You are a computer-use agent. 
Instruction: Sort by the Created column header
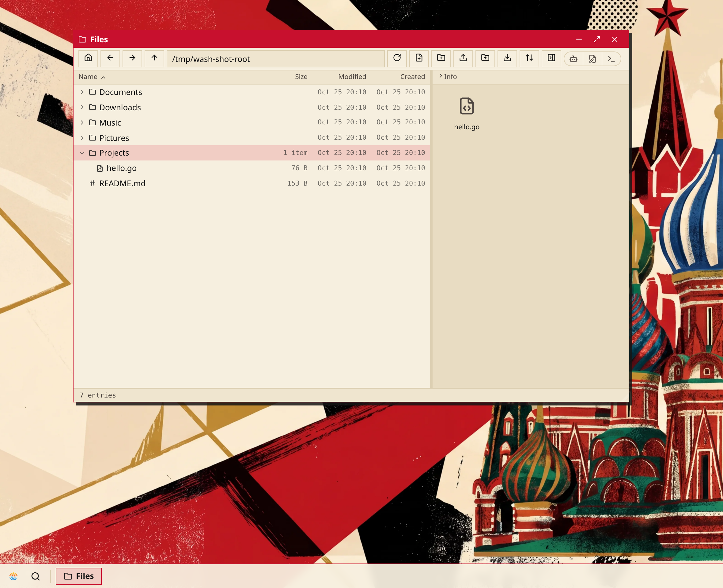412,77
